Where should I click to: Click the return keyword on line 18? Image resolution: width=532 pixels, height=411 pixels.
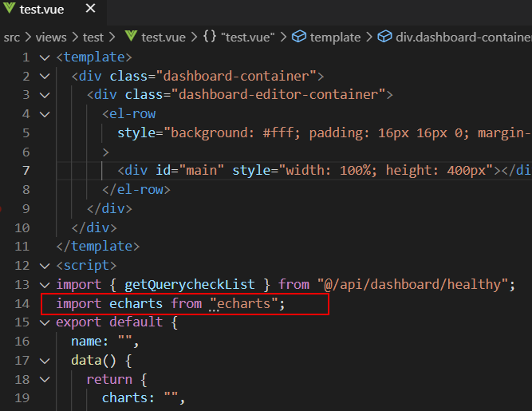click(109, 379)
